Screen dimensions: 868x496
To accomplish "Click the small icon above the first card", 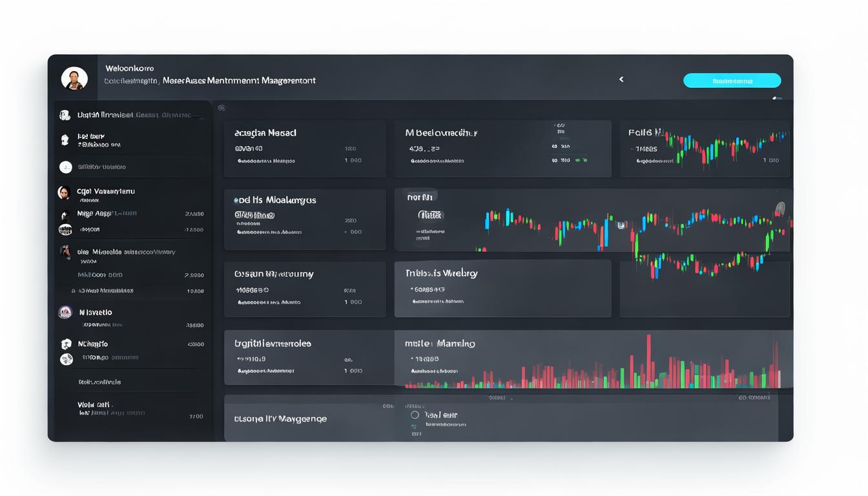I will 222,108.
